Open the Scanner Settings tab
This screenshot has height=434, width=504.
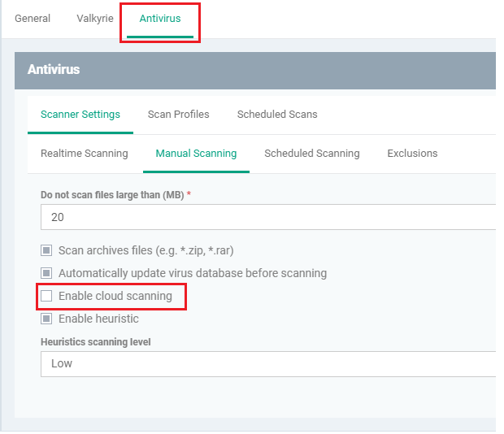80,115
